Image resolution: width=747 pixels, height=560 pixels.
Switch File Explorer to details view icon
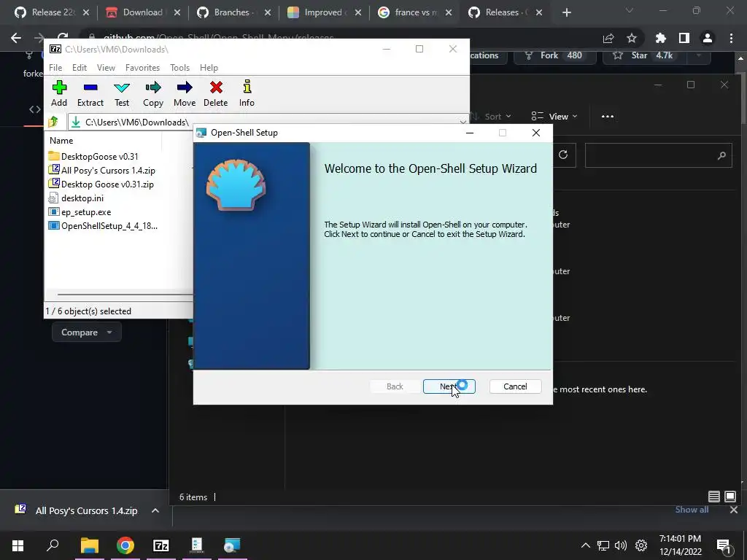[x=713, y=497]
